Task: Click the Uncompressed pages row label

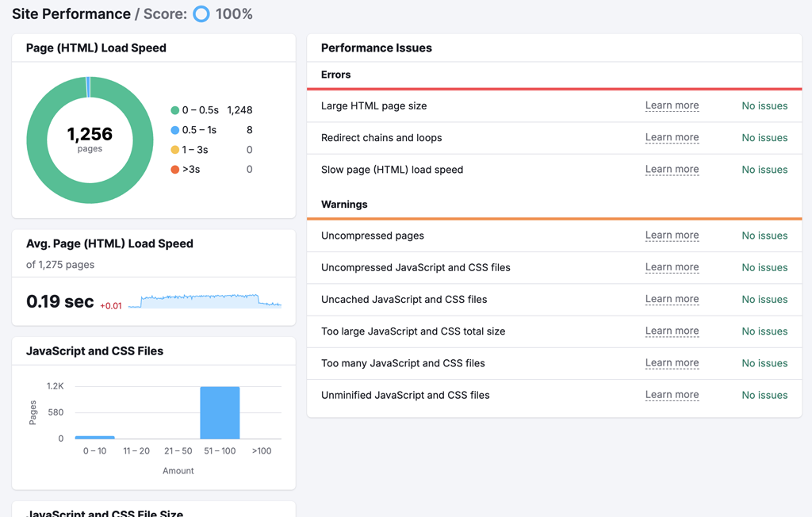Action: click(373, 236)
